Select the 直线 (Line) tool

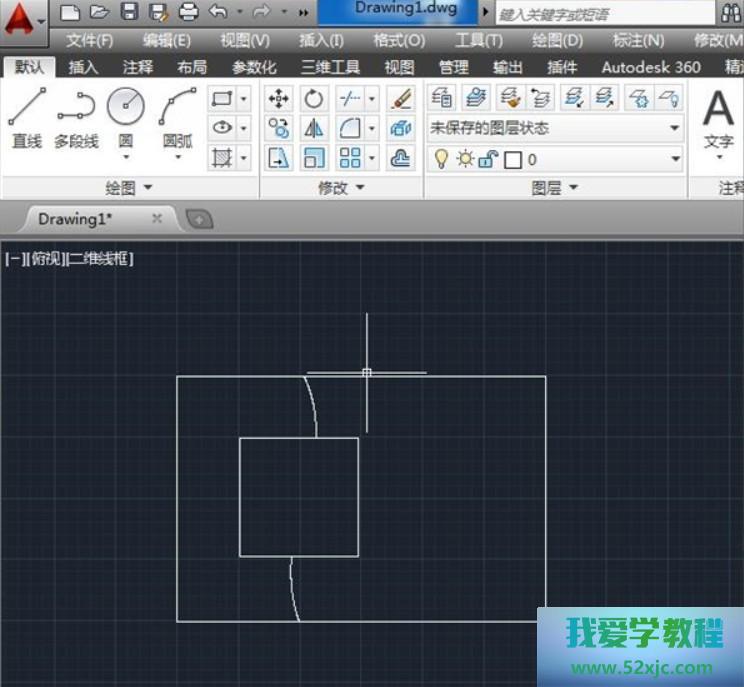click(x=26, y=118)
